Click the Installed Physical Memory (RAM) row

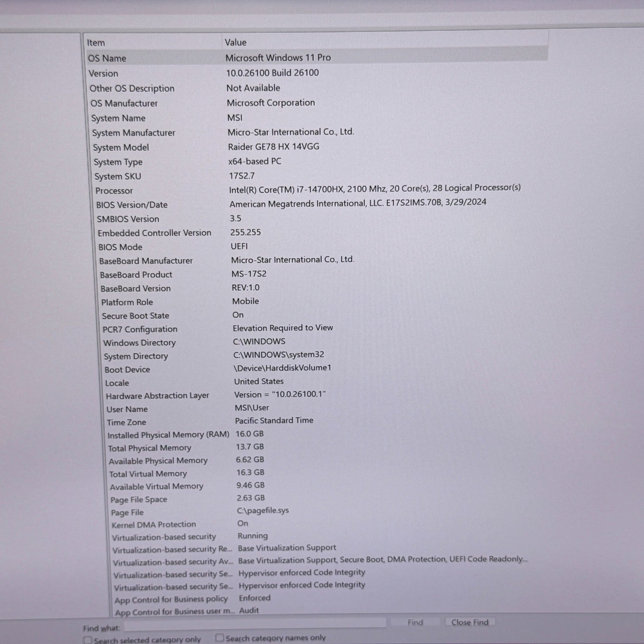(168, 435)
